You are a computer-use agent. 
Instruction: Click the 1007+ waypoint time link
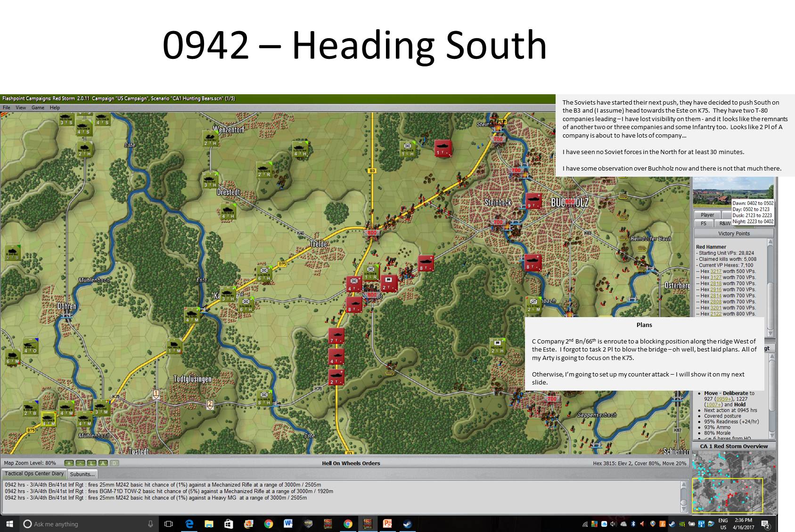coord(713,405)
